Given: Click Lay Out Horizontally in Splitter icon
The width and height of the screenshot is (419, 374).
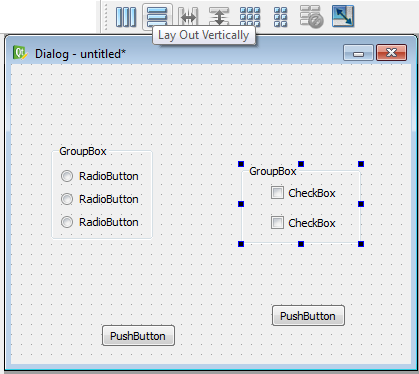Looking at the screenshot, I should (188, 17).
